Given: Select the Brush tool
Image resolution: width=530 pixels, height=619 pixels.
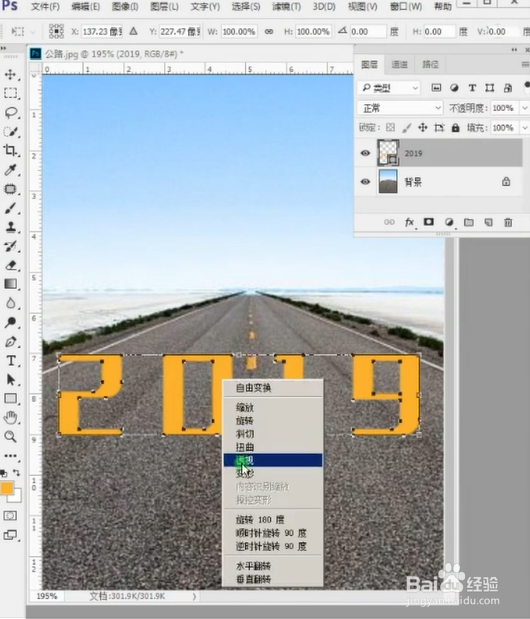Looking at the screenshot, I should click(x=11, y=208).
